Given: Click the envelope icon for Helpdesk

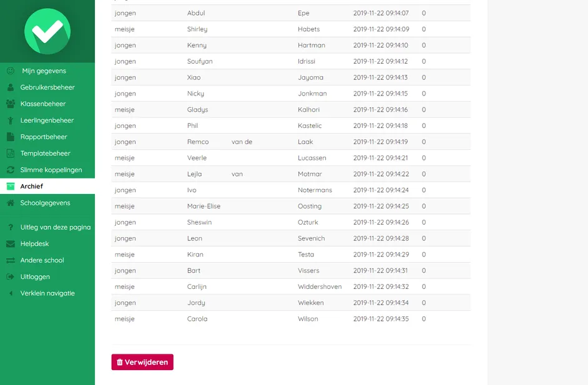Looking at the screenshot, I should (x=11, y=244).
